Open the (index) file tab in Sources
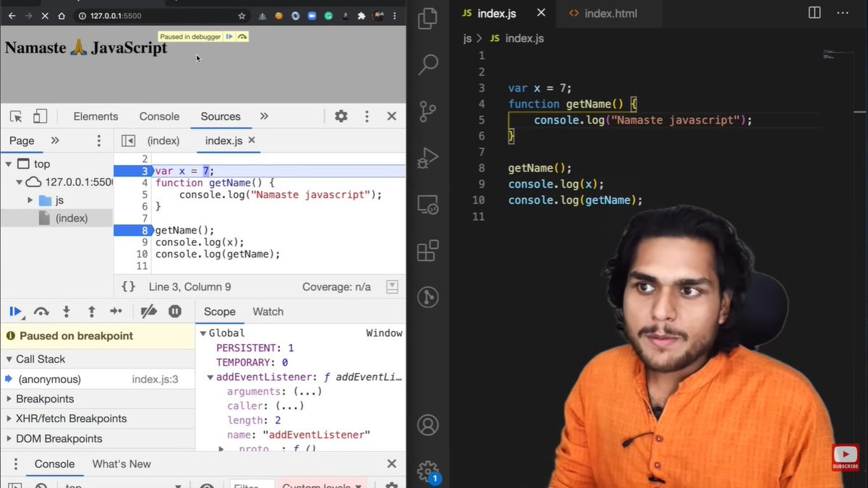 pos(163,141)
